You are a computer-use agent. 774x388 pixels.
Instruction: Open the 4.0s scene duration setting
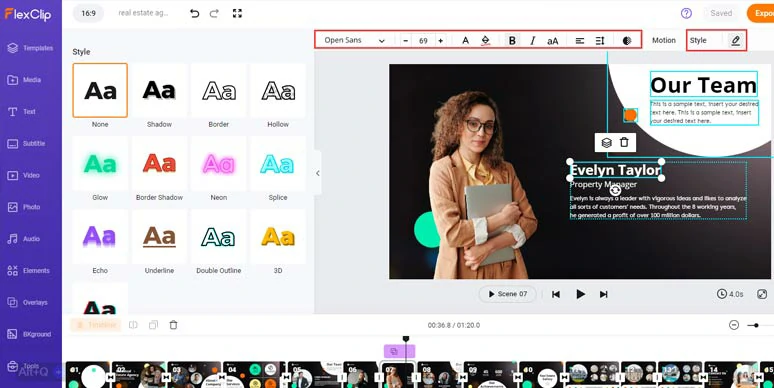point(730,294)
